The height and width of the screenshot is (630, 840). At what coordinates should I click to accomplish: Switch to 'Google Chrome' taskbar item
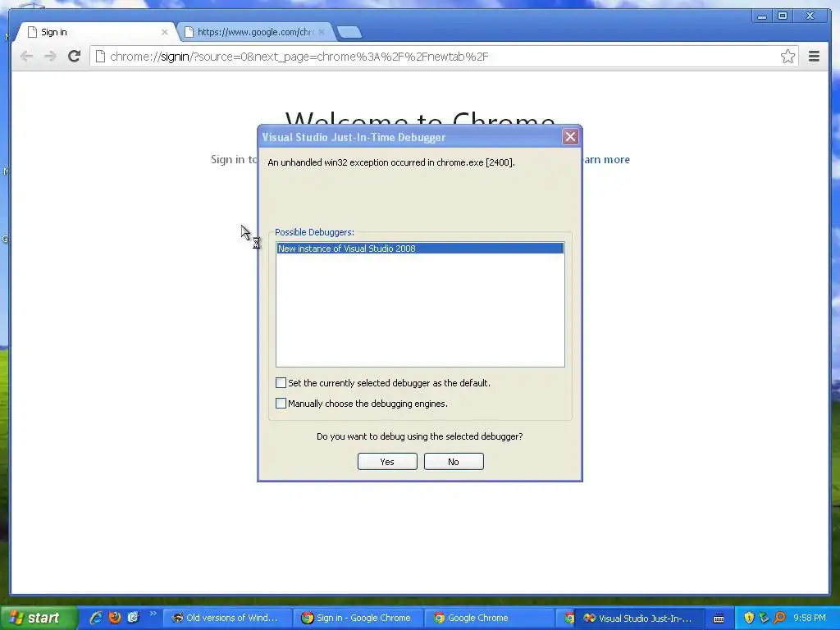pos(489,618)
